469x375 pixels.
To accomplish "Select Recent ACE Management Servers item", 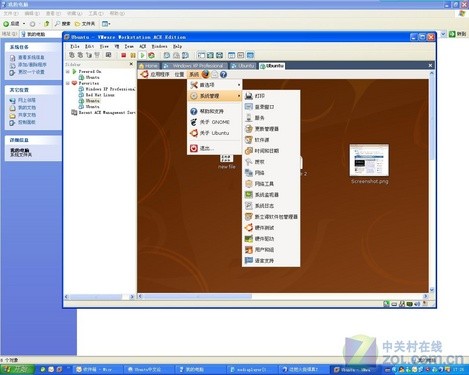I will (x=104, y=113).
